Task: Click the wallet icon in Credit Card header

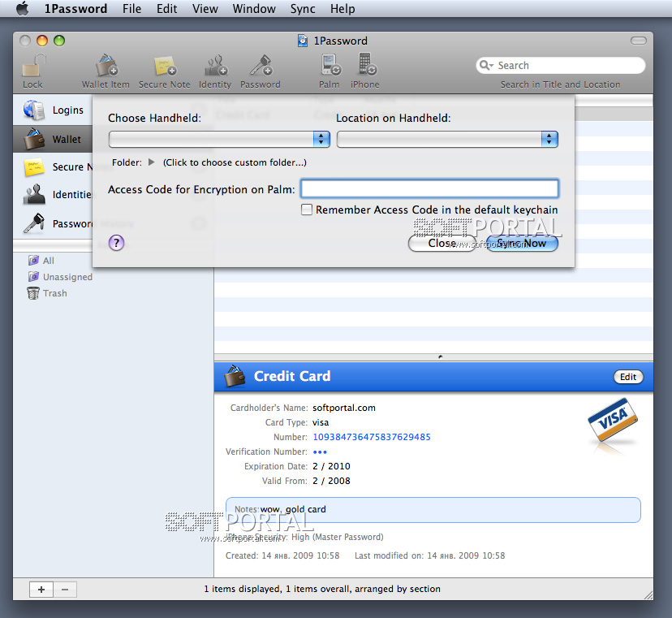Action: pyautogui.click(x=235, y=376)
